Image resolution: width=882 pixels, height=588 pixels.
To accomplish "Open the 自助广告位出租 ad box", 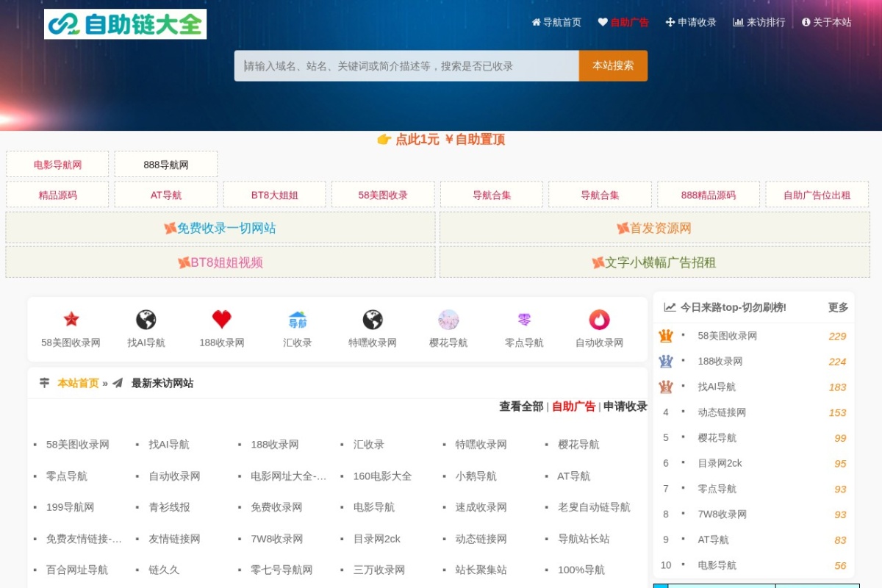I will tap(817, 195).
